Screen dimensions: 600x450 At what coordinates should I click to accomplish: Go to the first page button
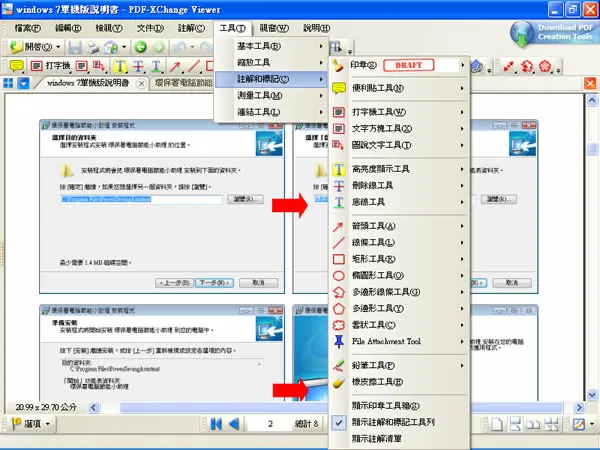216,424
